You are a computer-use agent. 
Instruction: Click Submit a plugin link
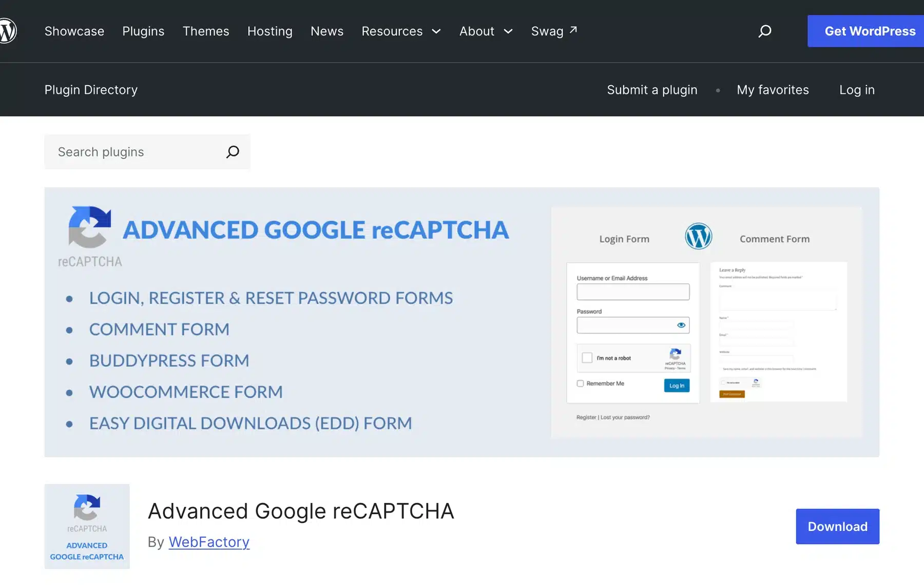pos(652,90)
